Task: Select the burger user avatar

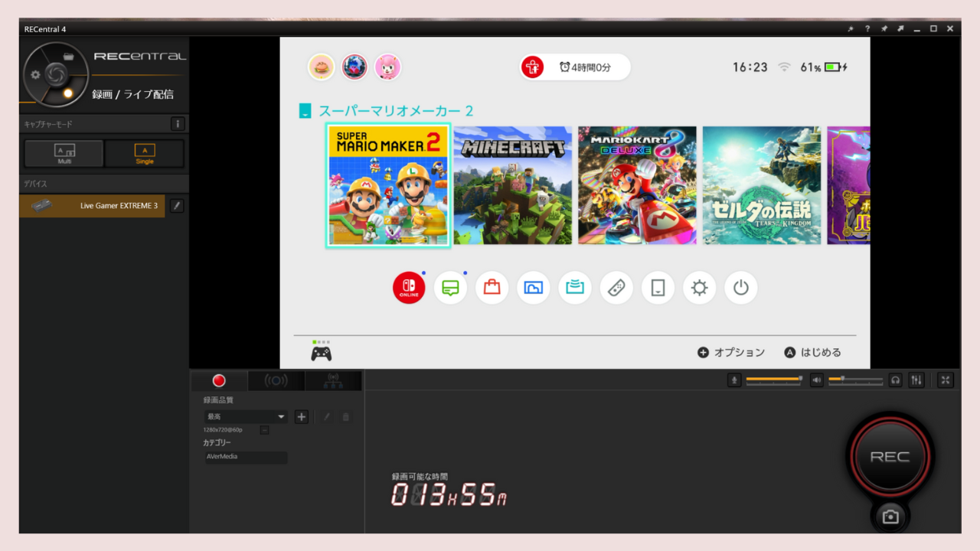Action: pyautogui.click(x=321, y=67)
